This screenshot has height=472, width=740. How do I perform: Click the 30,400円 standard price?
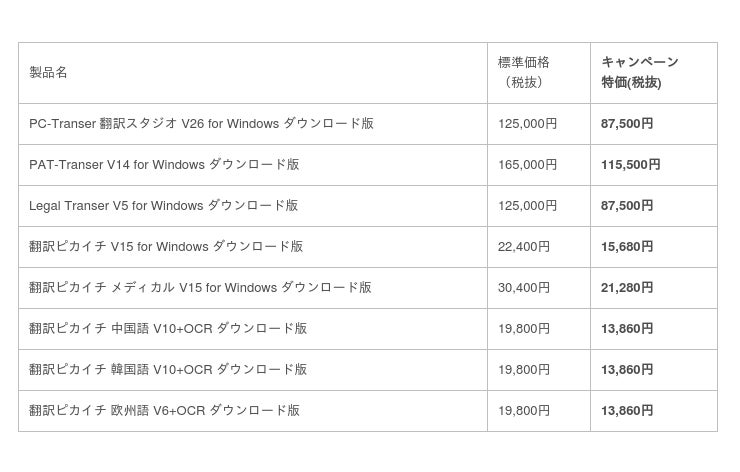[524, 288]
